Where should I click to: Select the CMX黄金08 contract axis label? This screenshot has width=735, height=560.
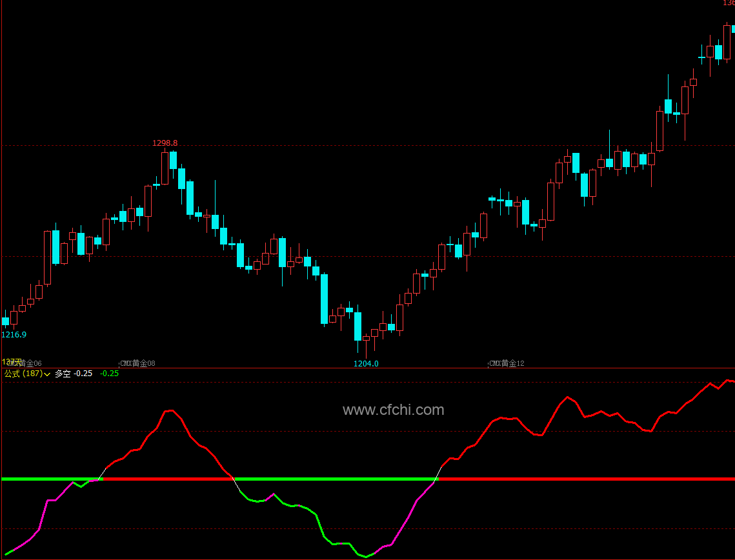[x=138, y=363]
